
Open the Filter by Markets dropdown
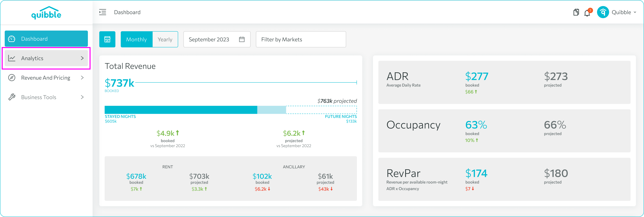click(x=301, y=39)
